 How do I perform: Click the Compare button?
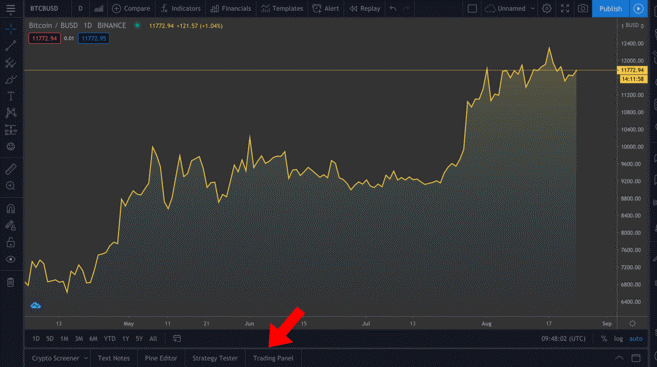(131, 9)
